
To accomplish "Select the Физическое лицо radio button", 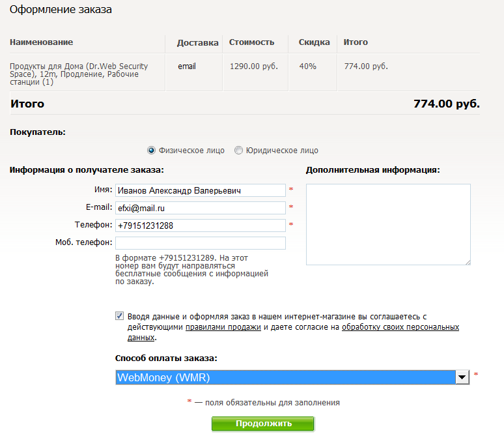I will [x=152, y=151].
